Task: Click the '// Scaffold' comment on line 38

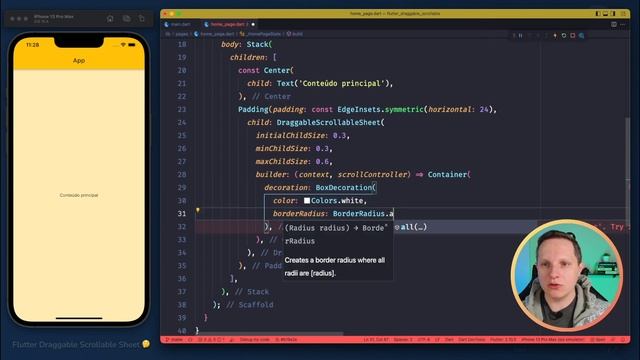Action: click(250, 305)
